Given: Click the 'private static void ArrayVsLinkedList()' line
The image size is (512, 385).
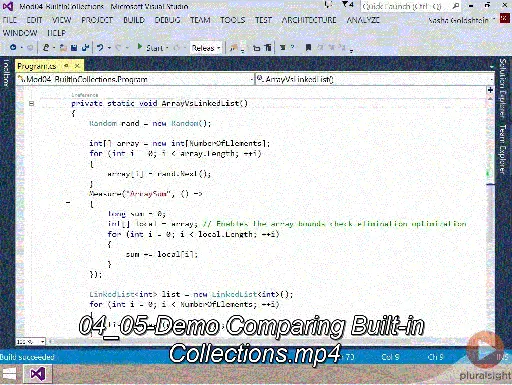Looking at the screenshot, I should click(x=160, y=103).
